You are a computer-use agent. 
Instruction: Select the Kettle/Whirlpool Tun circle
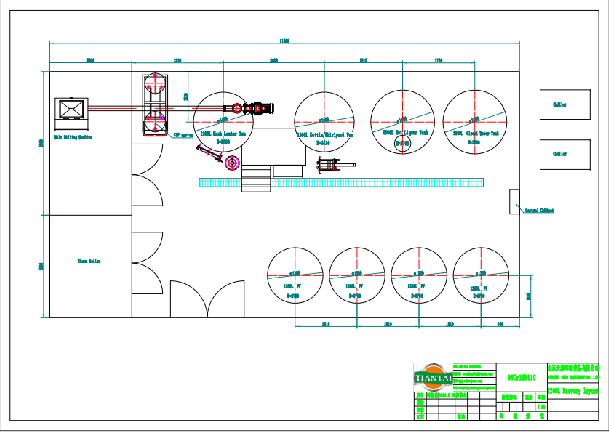(x=324, y=122)
